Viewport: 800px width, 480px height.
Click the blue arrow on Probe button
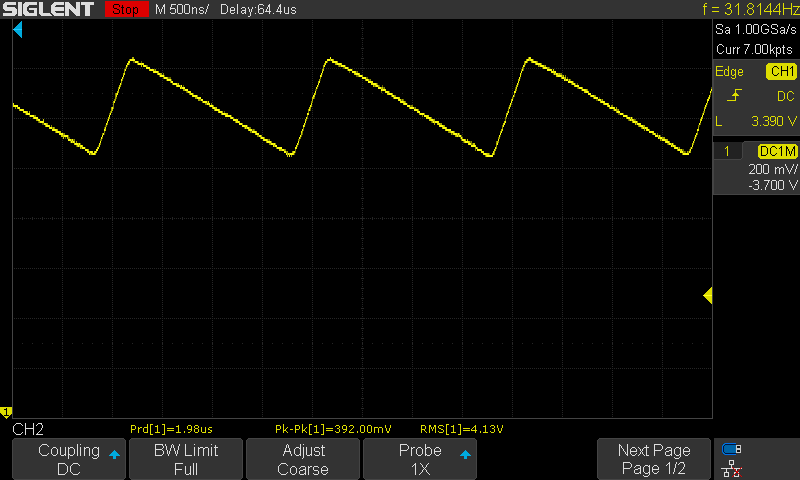pyautogui.click(x=465, y=454)
